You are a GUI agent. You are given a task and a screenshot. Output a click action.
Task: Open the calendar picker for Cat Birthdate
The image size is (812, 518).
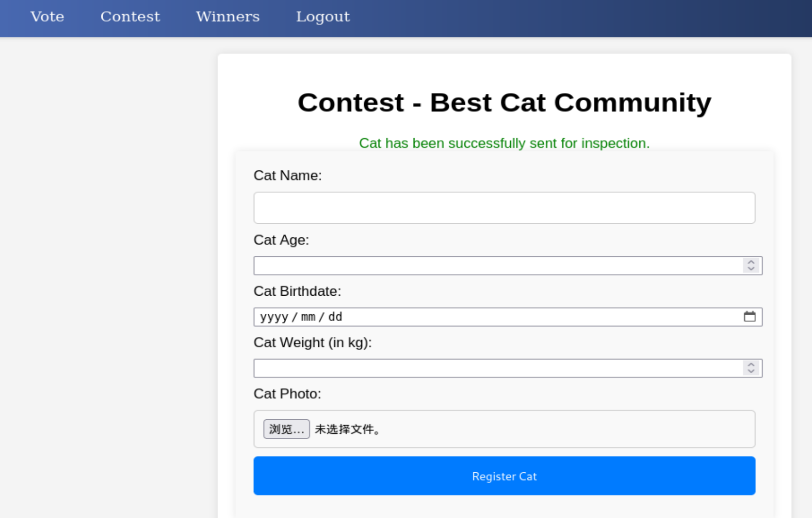[750, 317]
